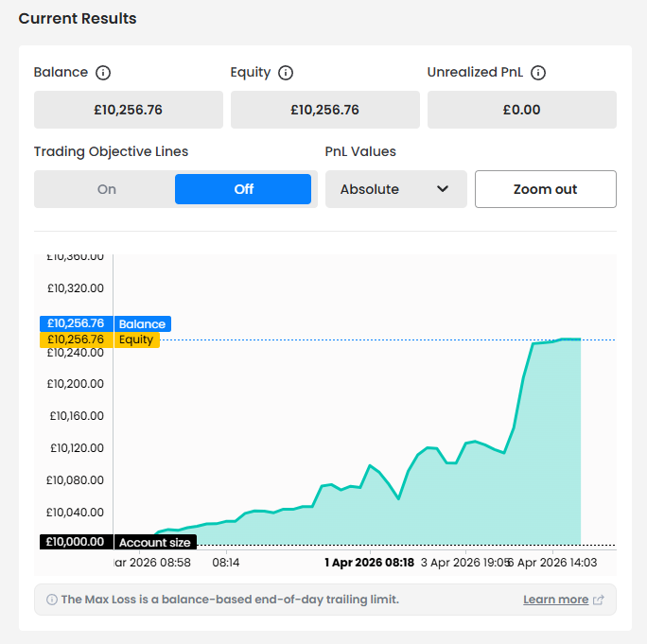Click the Trading Objective Lines label
Viewport: 647px width, 644px height.
pyautogui.click(x=111, y=152)
